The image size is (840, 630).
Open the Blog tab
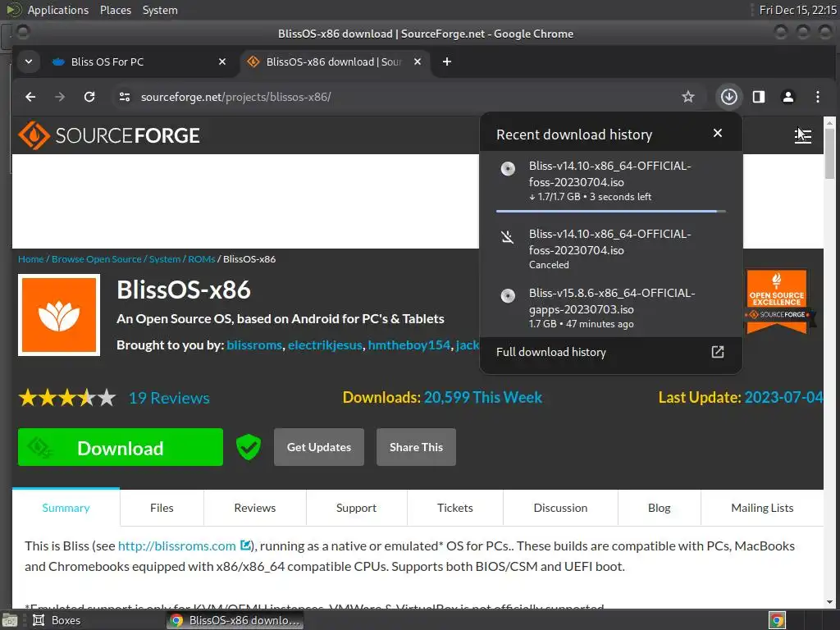coord(659,508)
